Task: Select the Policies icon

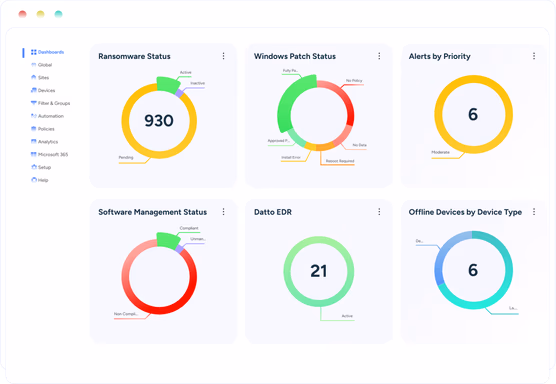Action: (34, 128)
